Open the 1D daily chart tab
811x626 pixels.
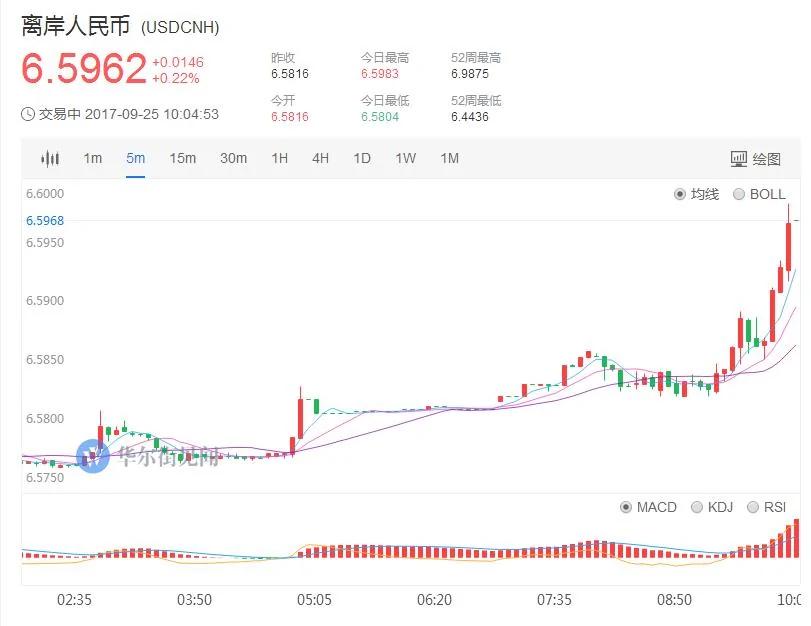[x=362, y=158]
